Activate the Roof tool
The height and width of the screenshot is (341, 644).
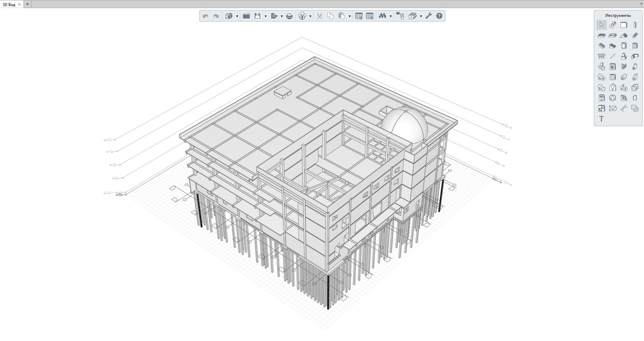point(624,35)
